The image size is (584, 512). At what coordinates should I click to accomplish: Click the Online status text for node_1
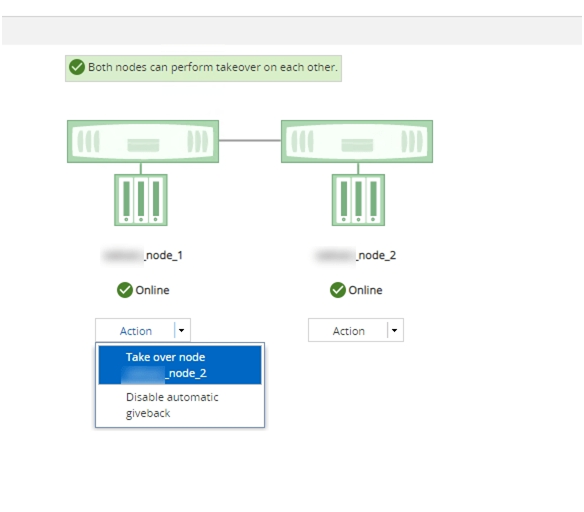152,290
